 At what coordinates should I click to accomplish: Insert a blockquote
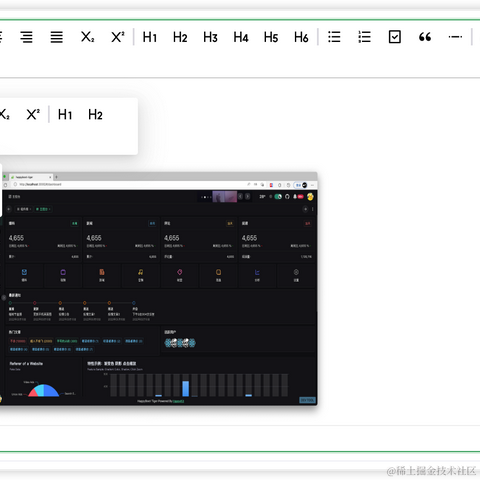pyautogui.click(x=425, y=37)
